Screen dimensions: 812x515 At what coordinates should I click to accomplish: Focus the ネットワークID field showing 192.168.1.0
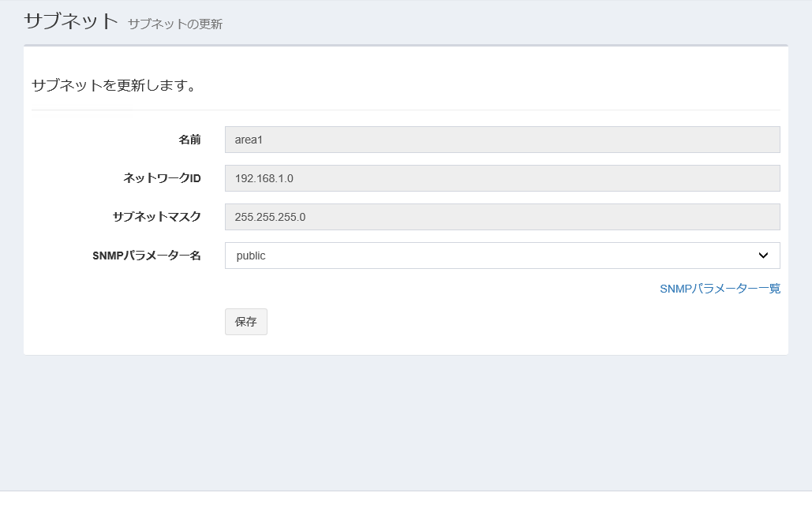click(502, 178)
